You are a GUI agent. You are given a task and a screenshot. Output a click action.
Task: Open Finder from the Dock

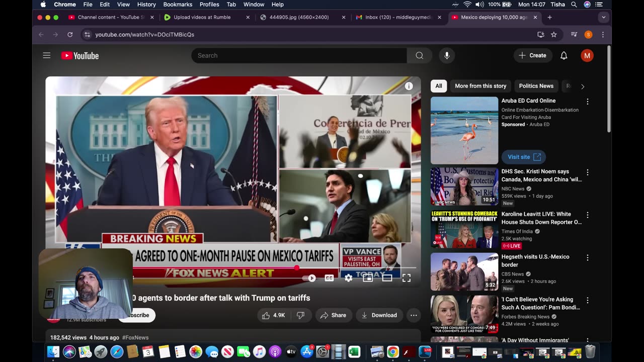coord(53,351)
